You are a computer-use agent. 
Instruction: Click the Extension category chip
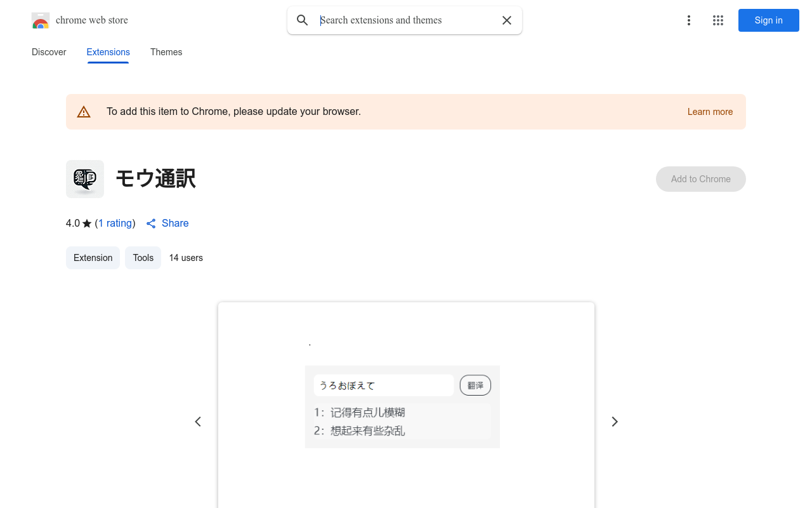pyautogui.click(x=93, y=258)
